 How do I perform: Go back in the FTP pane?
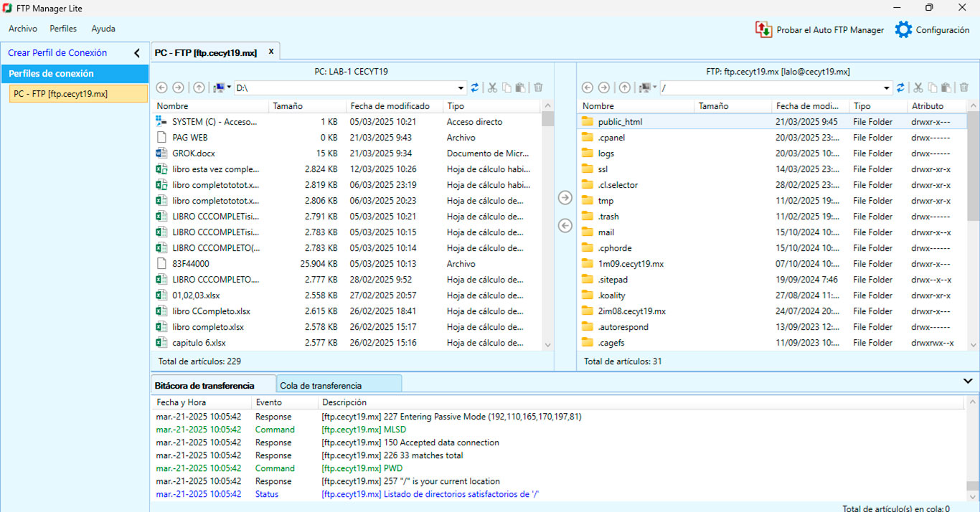click(587, 87)
